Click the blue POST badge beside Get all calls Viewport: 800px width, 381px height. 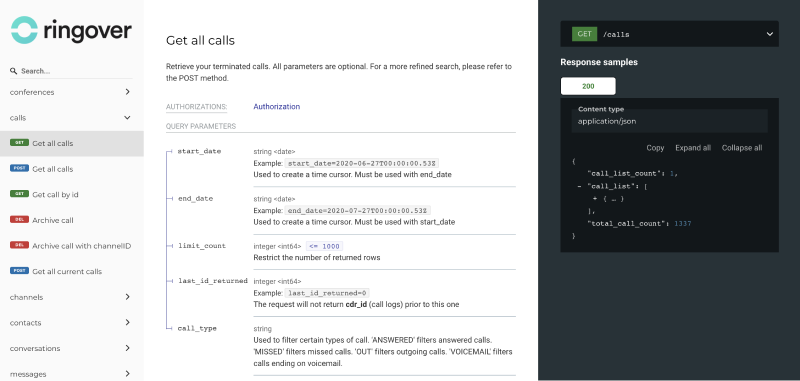click(x=19, y=168)
